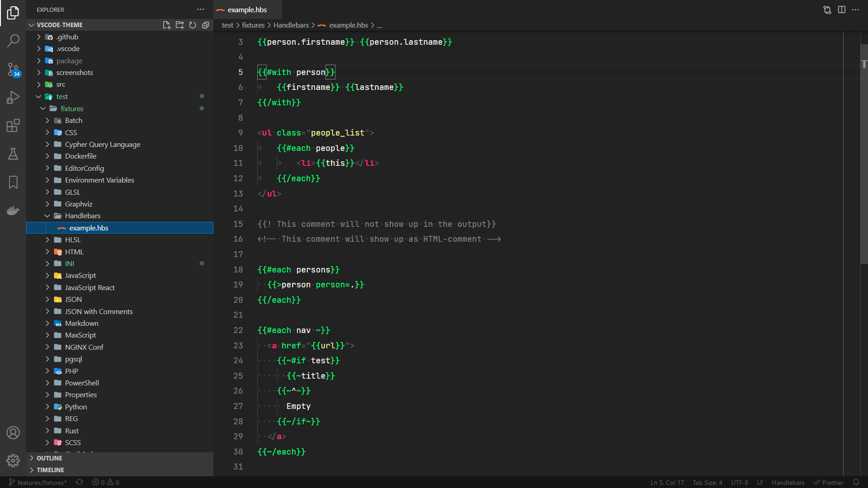
Task: Click the Tab Size: 4 indicator
Action: (x=707, y=482)
